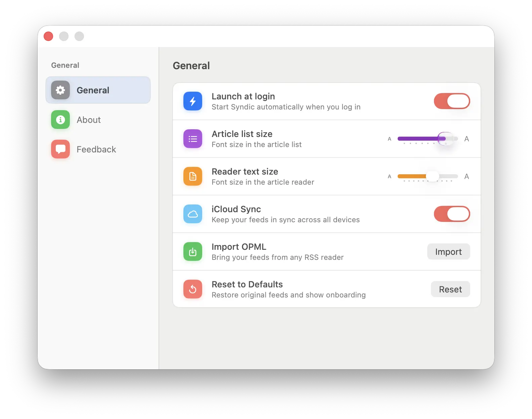Click the light blue iCloud cloud icon

click(x=193, y=214)
